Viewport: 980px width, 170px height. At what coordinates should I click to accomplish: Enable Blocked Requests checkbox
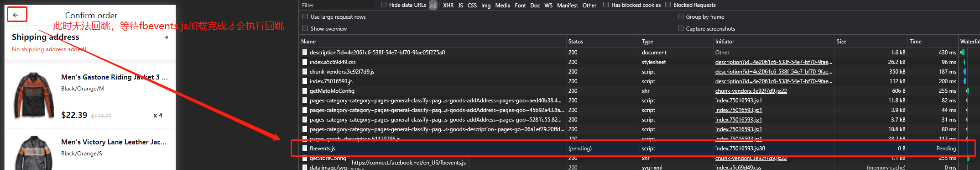(668, 5)
